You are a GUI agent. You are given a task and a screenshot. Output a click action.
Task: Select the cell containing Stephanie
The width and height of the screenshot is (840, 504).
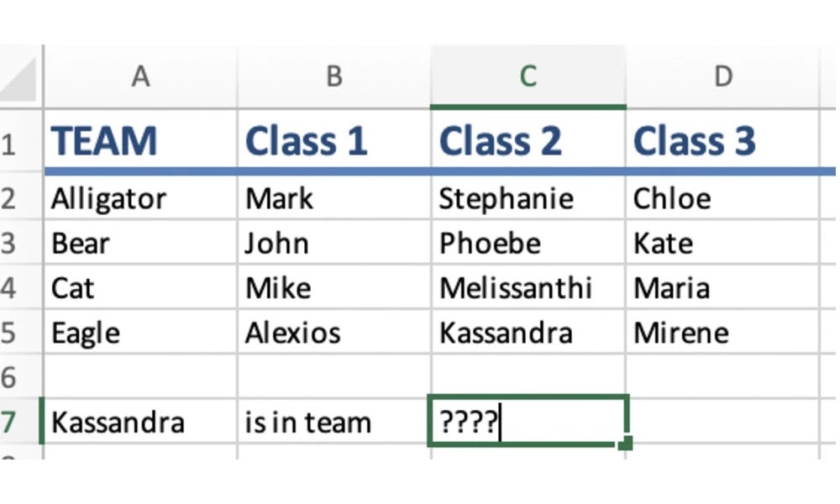[528, 198]
